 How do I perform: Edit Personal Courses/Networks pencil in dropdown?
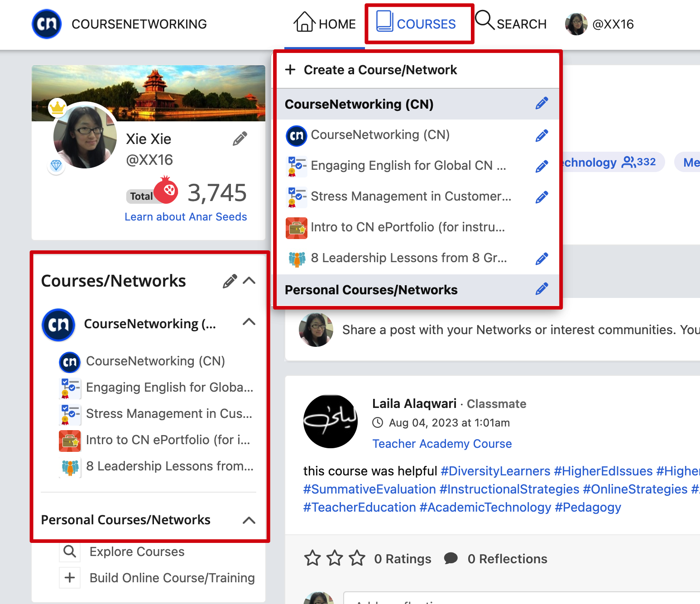542,289
